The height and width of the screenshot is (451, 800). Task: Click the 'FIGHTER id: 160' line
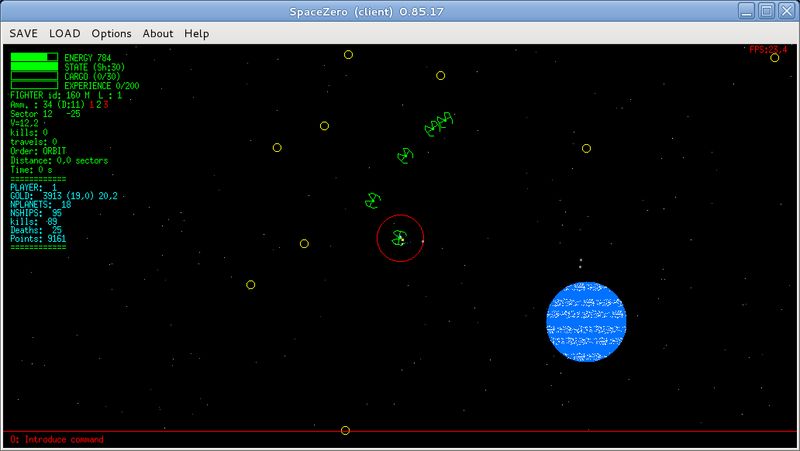[66, 95]
